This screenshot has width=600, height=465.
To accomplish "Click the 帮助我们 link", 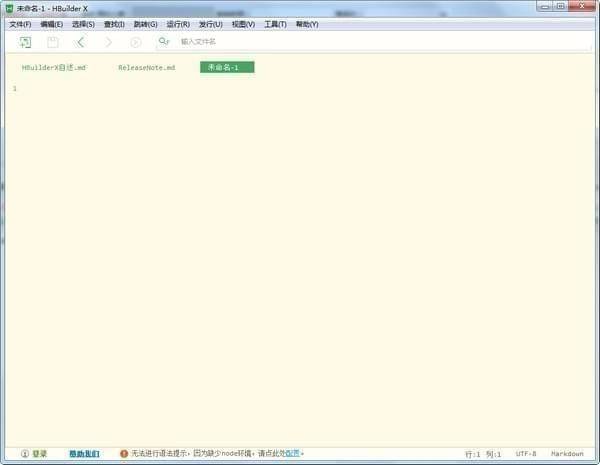I will (84, 453).
